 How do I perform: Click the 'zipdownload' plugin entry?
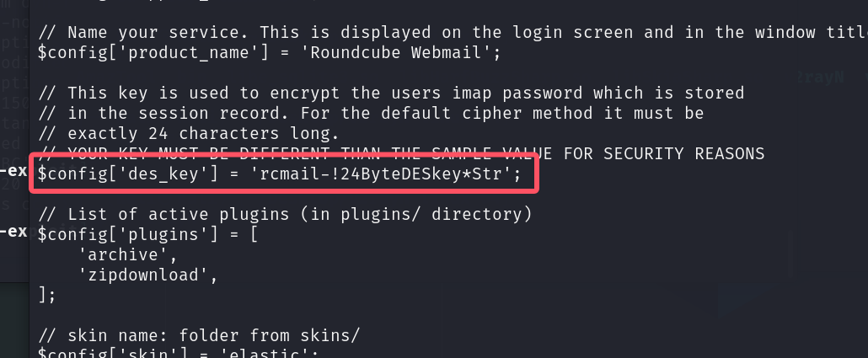153,275
